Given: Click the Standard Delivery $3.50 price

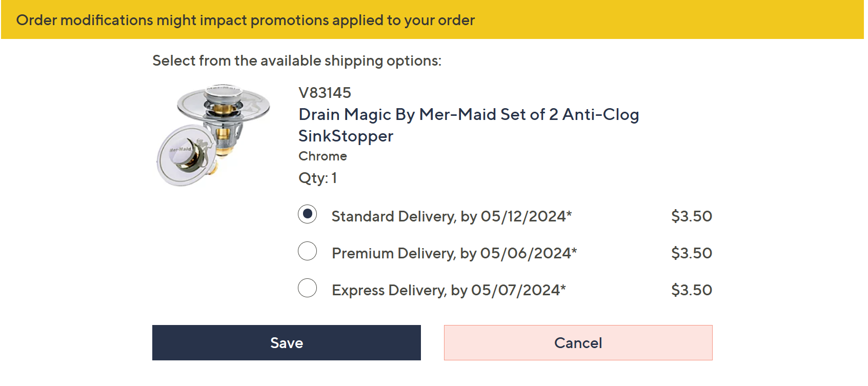Looking at the screenshot, I should [x=691, y=216].
